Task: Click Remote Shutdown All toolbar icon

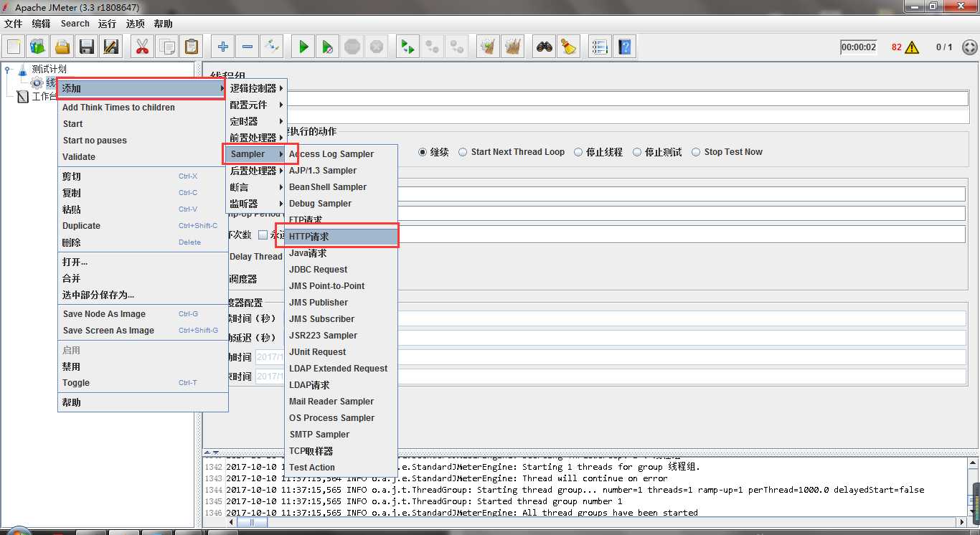Action: coord(456,47)
